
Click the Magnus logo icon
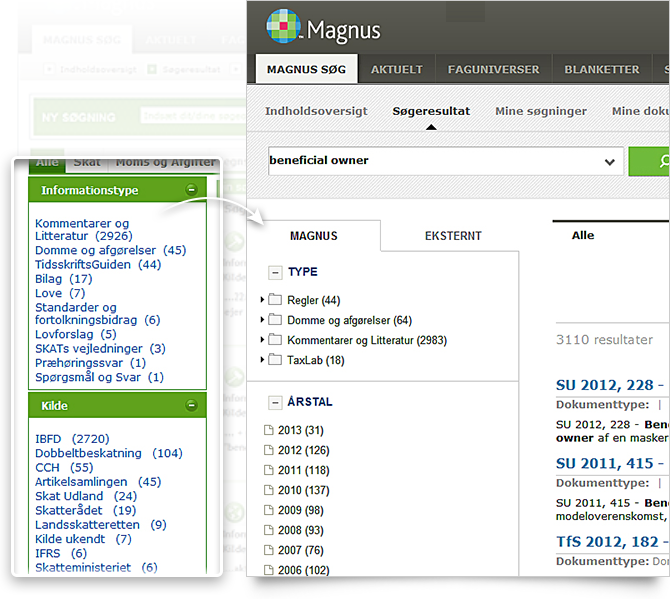pos(283,26)
